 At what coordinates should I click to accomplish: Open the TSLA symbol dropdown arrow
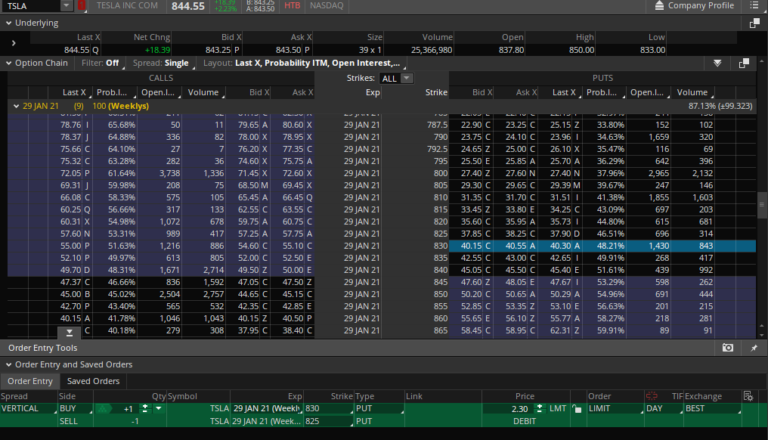(x=66, y=5)
